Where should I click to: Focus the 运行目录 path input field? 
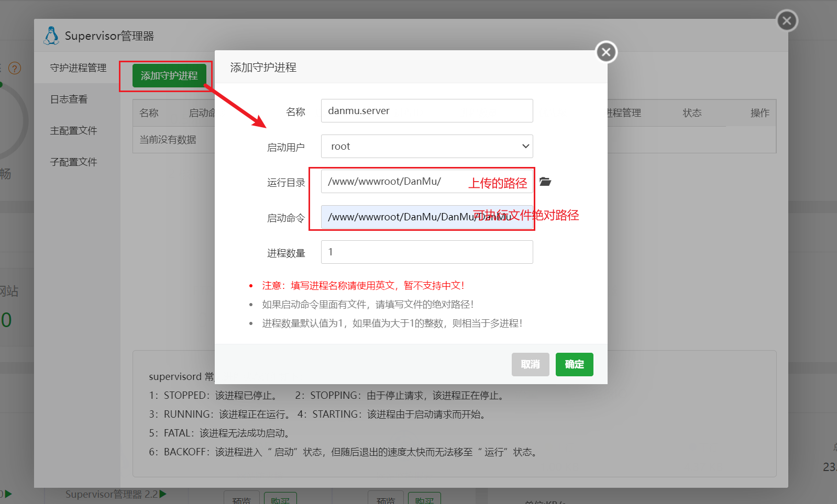[427, 182]
